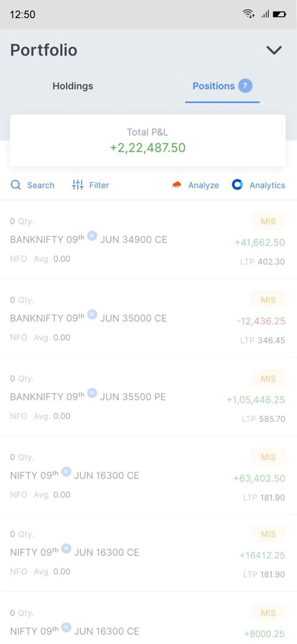
Task: Click the Search text field
Action: click(41, 185)
